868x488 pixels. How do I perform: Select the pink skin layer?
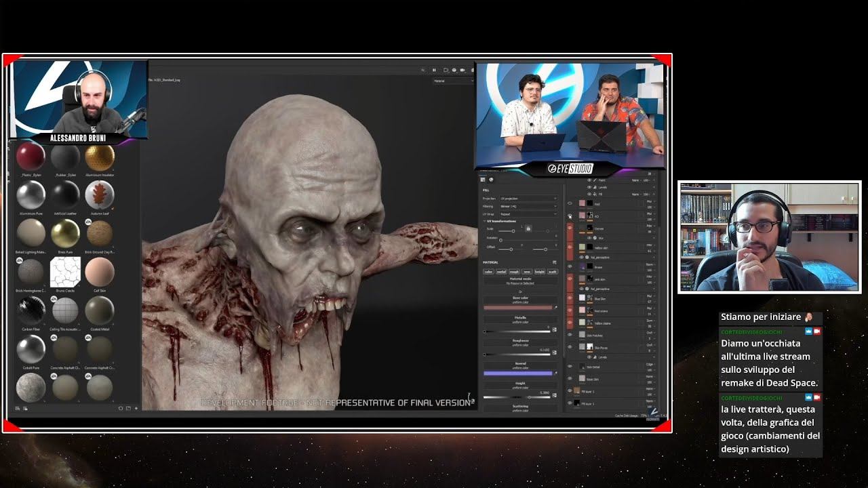click(x=614, y=279)
